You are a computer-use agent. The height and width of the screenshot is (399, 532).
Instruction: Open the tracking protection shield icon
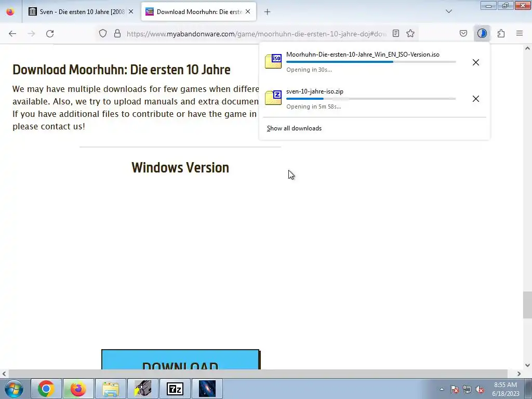[x=103, y=33]
